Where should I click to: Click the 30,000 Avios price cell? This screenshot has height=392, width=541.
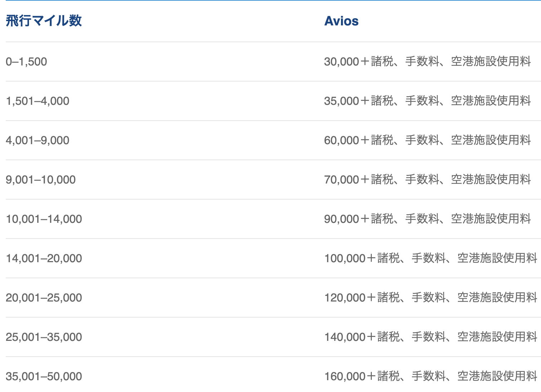(427, 62)
